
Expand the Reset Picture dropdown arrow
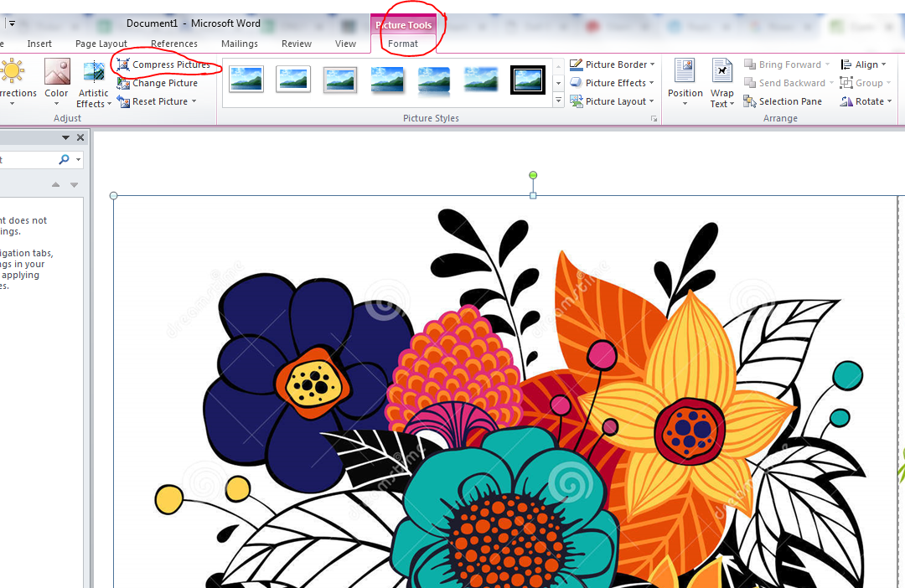[194, 101]
